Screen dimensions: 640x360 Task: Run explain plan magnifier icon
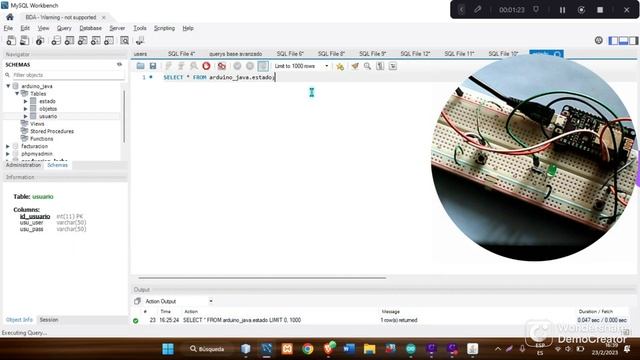194,66
